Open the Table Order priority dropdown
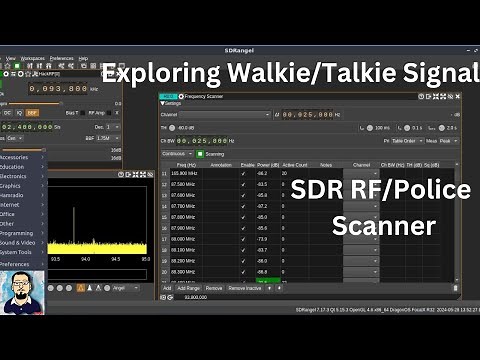The height and width of the screenshot is (360, 480). tap(407, 141)
